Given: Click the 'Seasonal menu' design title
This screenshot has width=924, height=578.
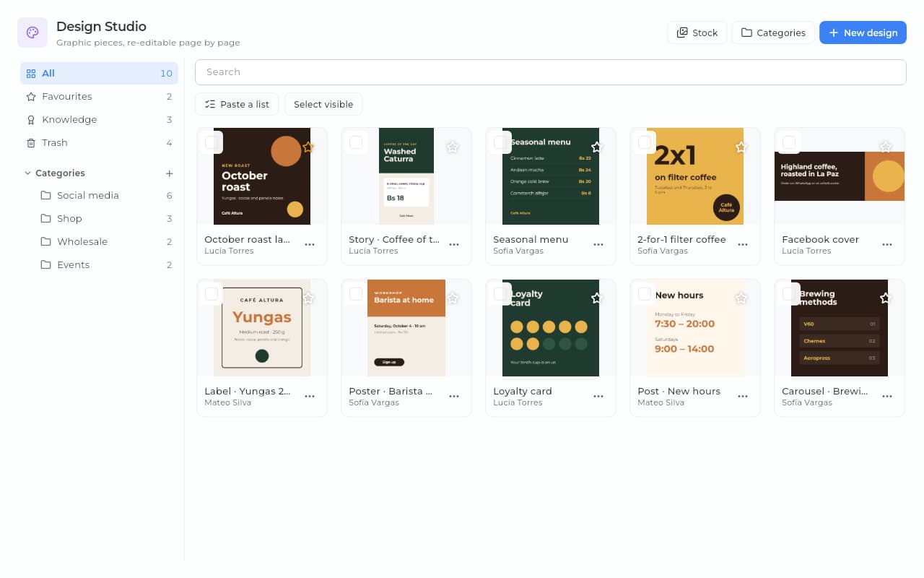Looking at the screenshot, I should point(531,239).
